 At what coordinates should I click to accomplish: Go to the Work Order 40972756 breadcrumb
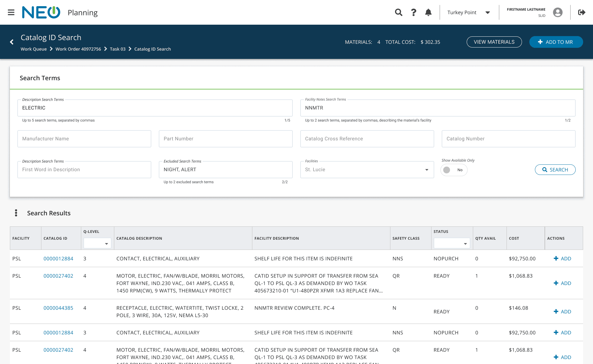point(78,49)
